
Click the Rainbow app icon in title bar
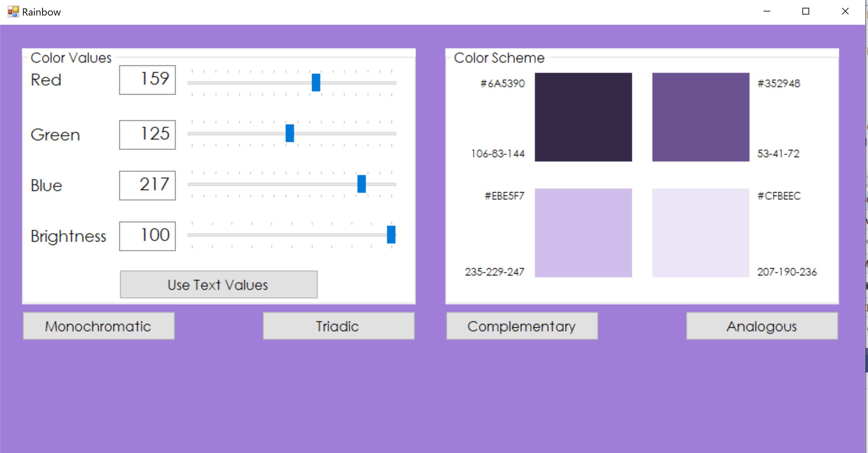point(13,12)
